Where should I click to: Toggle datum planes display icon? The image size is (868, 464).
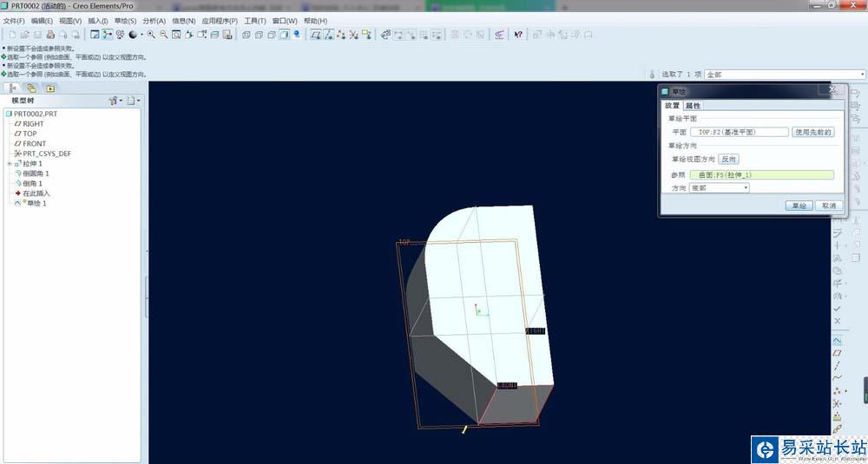pos(316,35)
